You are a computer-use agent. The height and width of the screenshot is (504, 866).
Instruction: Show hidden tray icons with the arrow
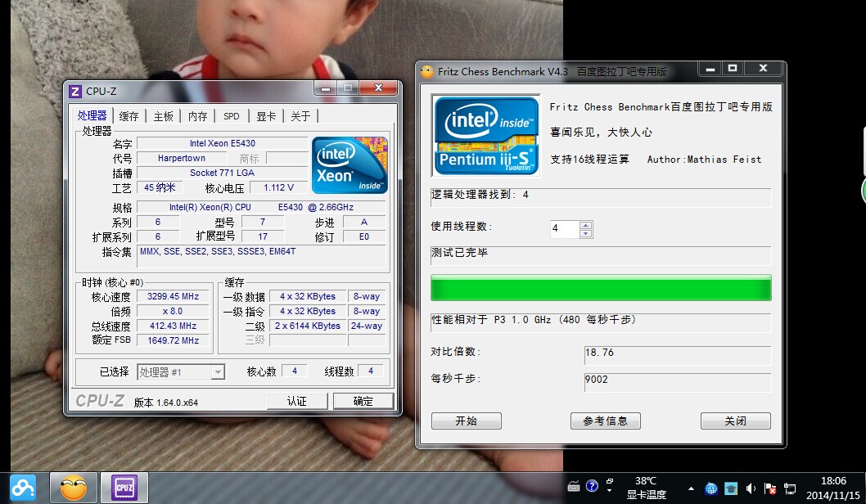point(691,488)
